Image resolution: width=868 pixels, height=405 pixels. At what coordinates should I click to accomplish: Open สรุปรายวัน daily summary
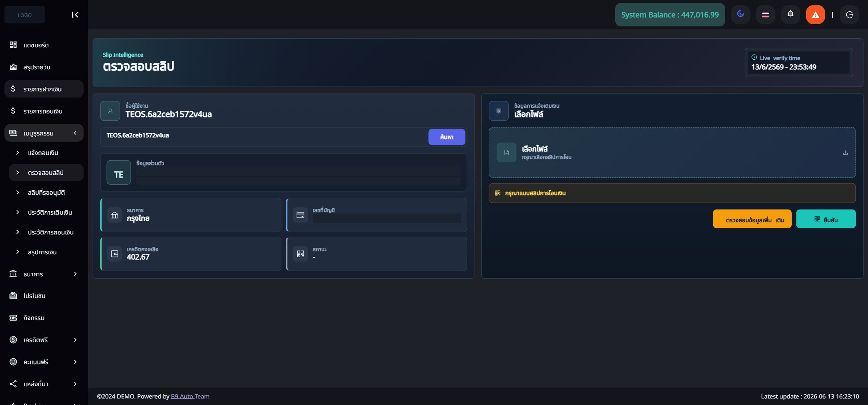(x=44, y=67)
